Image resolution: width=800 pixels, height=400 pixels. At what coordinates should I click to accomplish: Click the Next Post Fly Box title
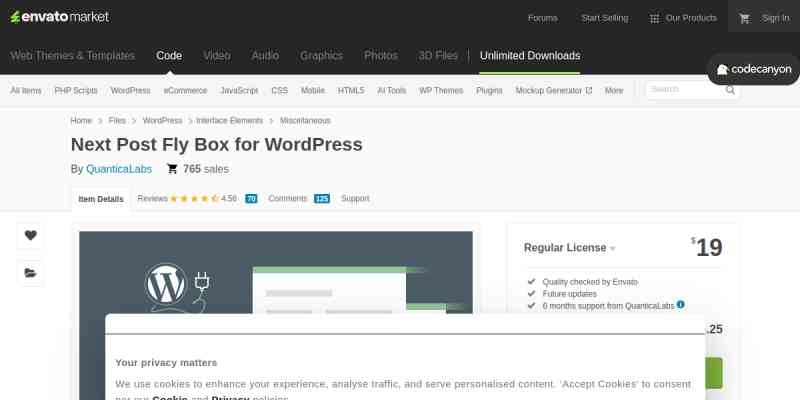pyautogui.click(x=216, y=144)
